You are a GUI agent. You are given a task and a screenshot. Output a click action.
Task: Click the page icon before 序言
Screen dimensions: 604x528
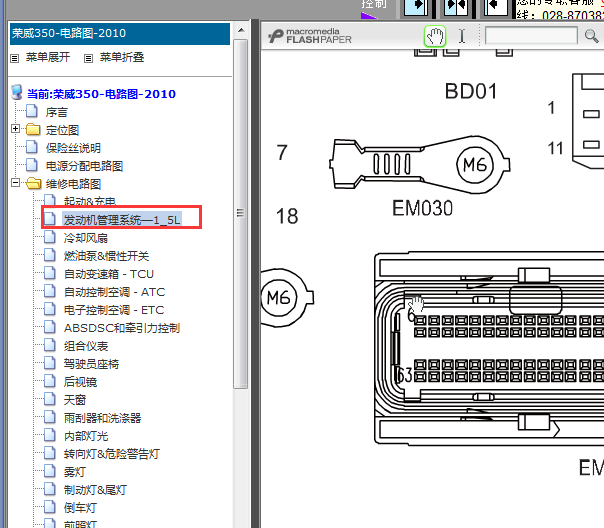click(32, 111)
